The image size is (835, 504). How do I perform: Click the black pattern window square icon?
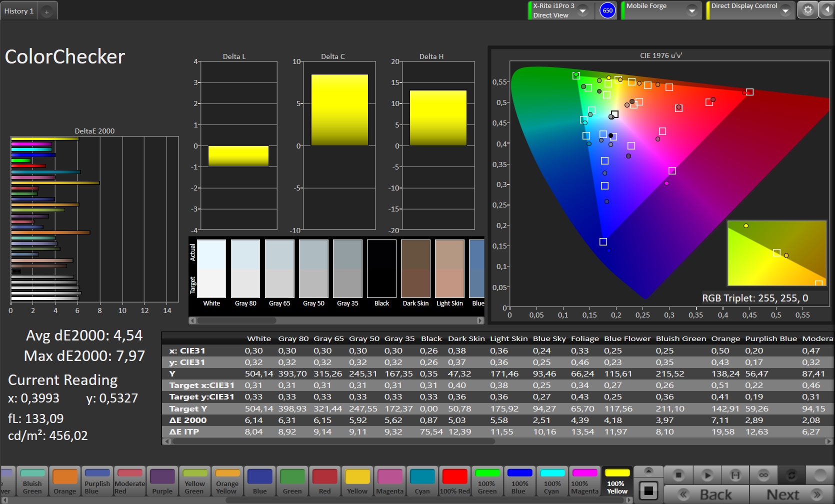(648, 490)
